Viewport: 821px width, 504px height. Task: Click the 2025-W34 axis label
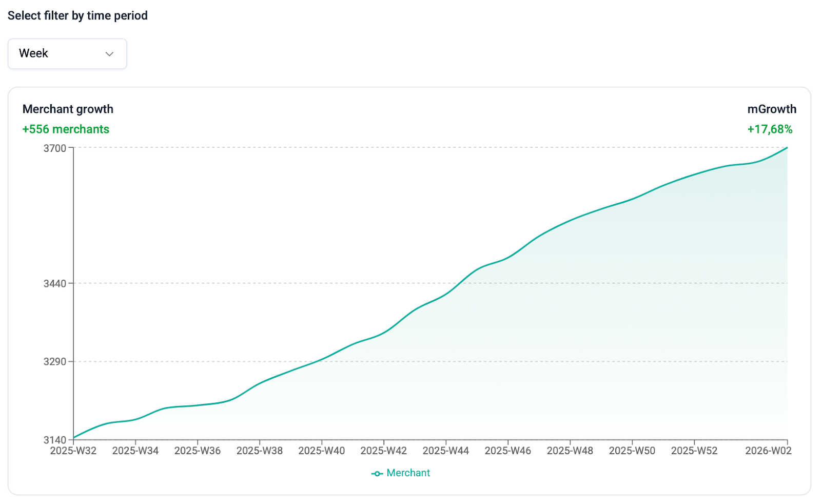(135, 451)
